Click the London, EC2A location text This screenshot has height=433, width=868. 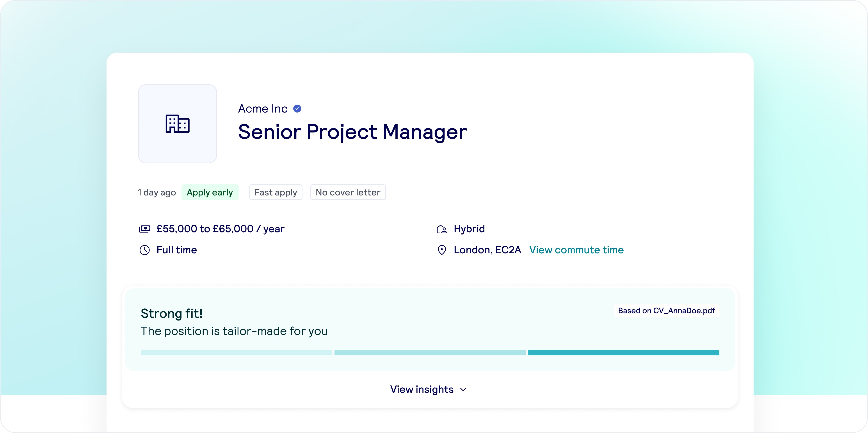[x=487, y=250]
